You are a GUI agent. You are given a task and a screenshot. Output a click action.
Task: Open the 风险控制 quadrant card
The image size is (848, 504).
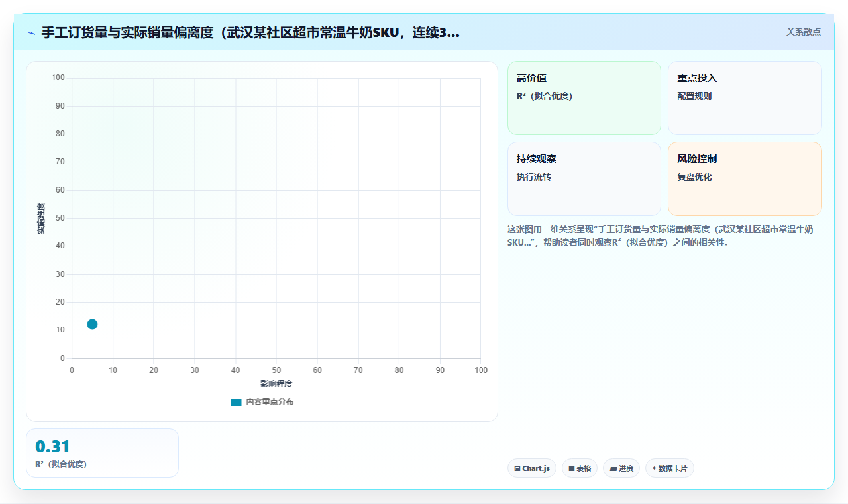[x=745, y=179]
